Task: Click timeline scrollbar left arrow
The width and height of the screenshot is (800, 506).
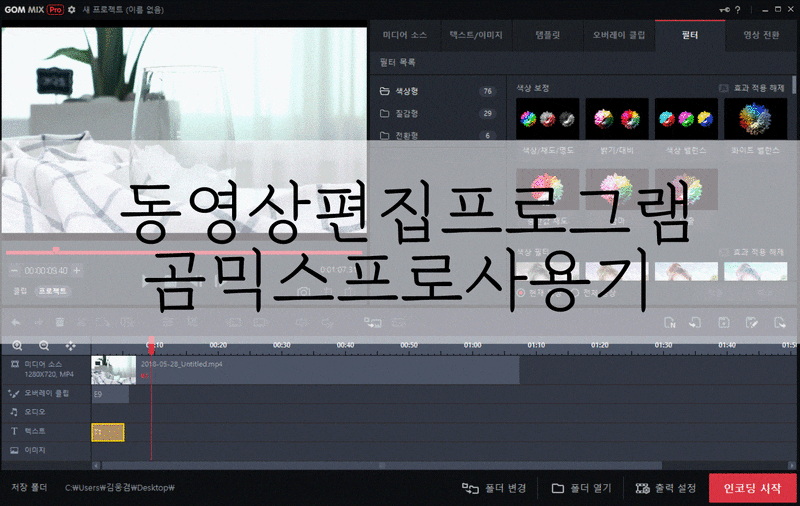Action: click(x=96, y=465)
